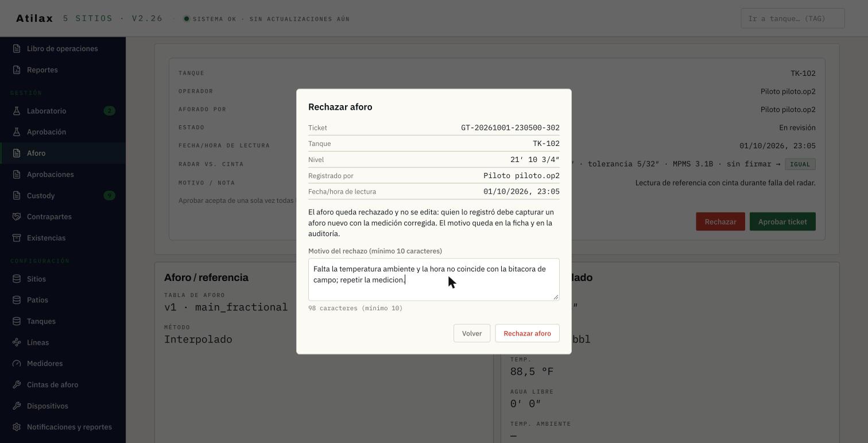Click the Tanques database icon
The width and height of the screenshot is (868, 443).
click(x=17, y=322)
